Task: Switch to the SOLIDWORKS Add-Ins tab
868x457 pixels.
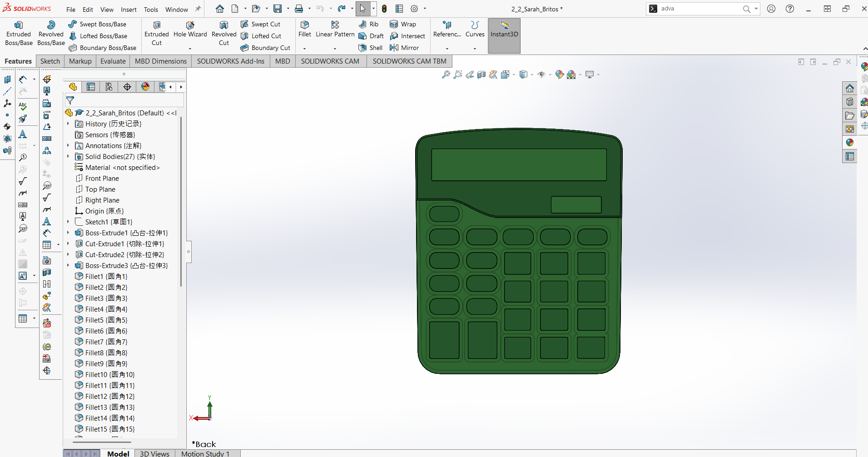Action: 231,61
